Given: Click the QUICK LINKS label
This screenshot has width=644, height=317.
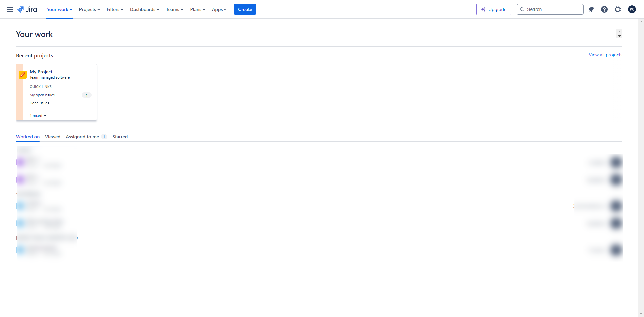Looking at the screenshot, I should pos(41,87).
